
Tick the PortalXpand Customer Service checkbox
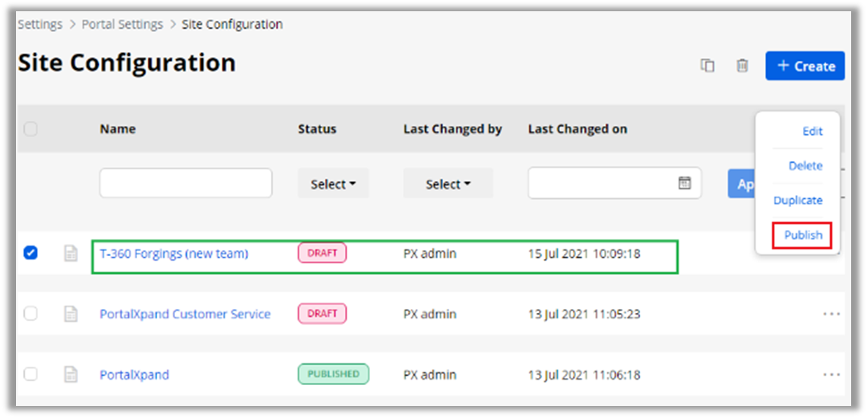[x=30, y=314]
